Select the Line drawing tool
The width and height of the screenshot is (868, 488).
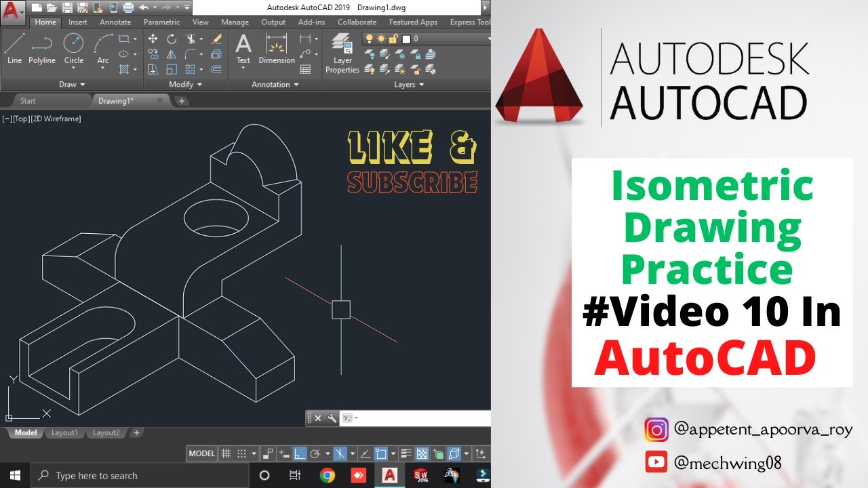(x=15, y=49)
